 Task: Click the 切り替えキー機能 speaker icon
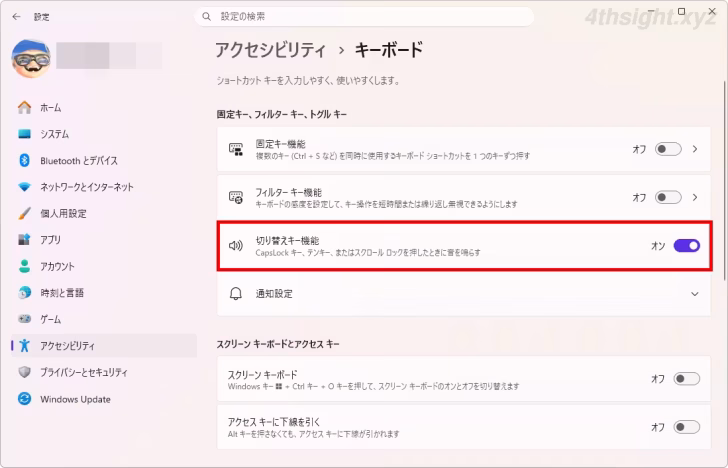(x=236, y=246)
